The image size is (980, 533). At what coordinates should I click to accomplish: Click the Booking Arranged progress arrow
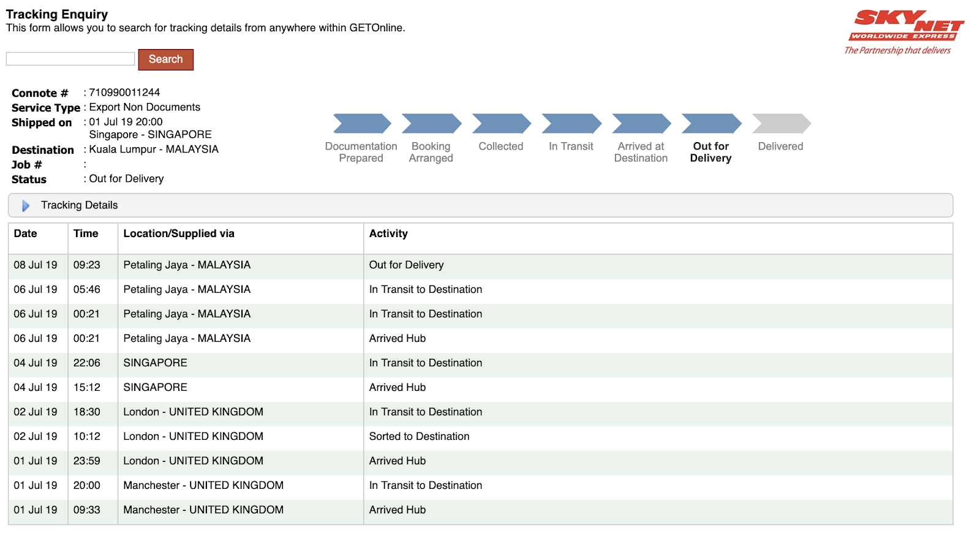(431, 124)
